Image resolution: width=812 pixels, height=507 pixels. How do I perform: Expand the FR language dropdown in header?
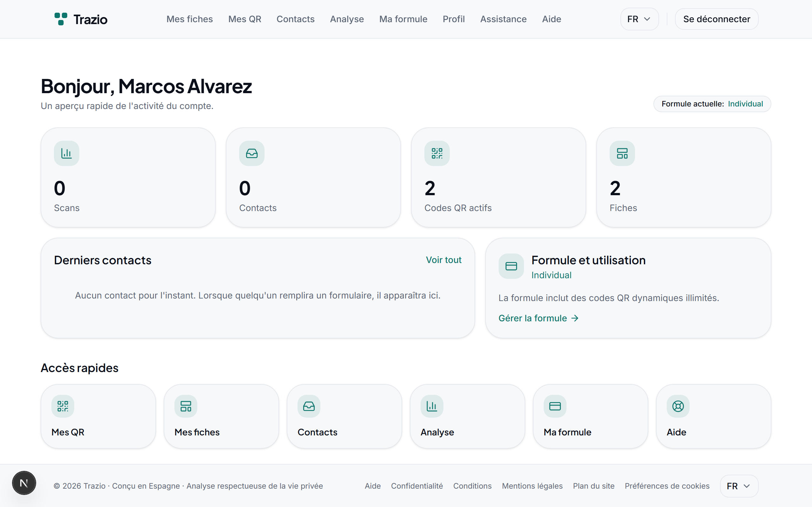(x=639, y=19)
